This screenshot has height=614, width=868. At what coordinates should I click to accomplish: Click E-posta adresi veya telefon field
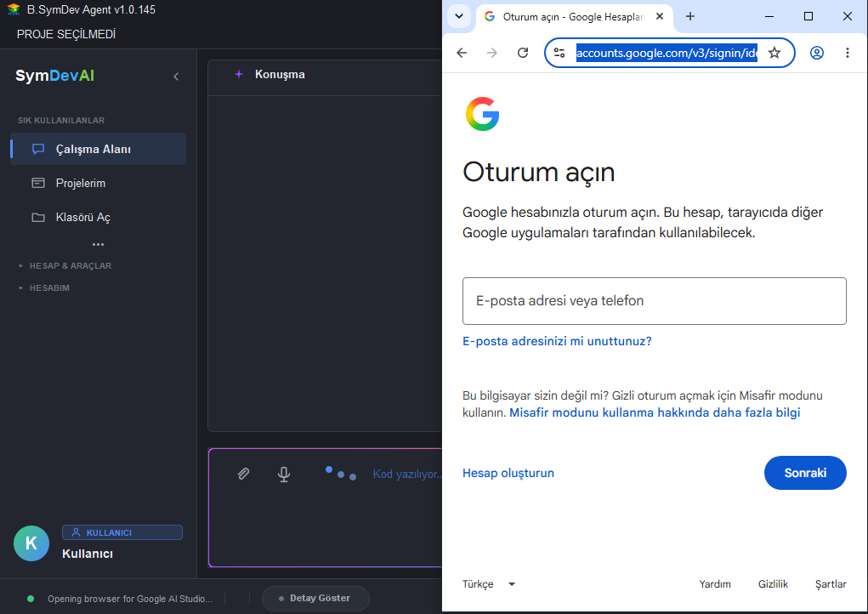point(655,301)
